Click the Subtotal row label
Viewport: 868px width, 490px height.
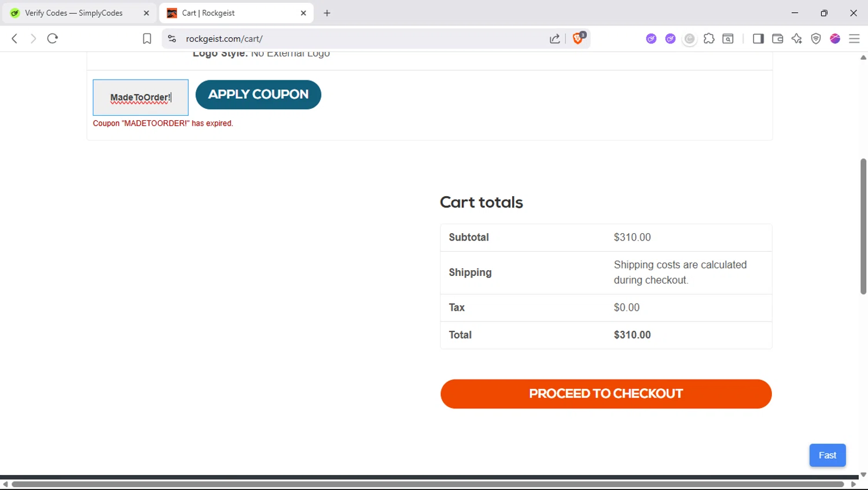[469, 237]
